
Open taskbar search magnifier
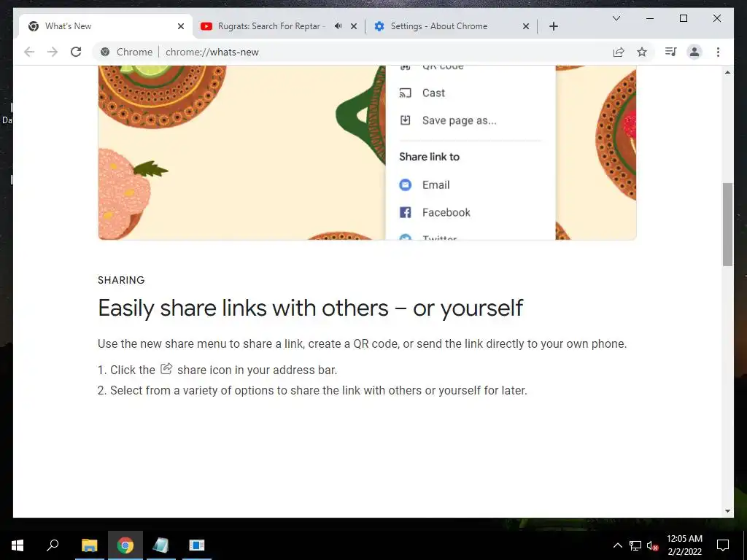point(53,545)
